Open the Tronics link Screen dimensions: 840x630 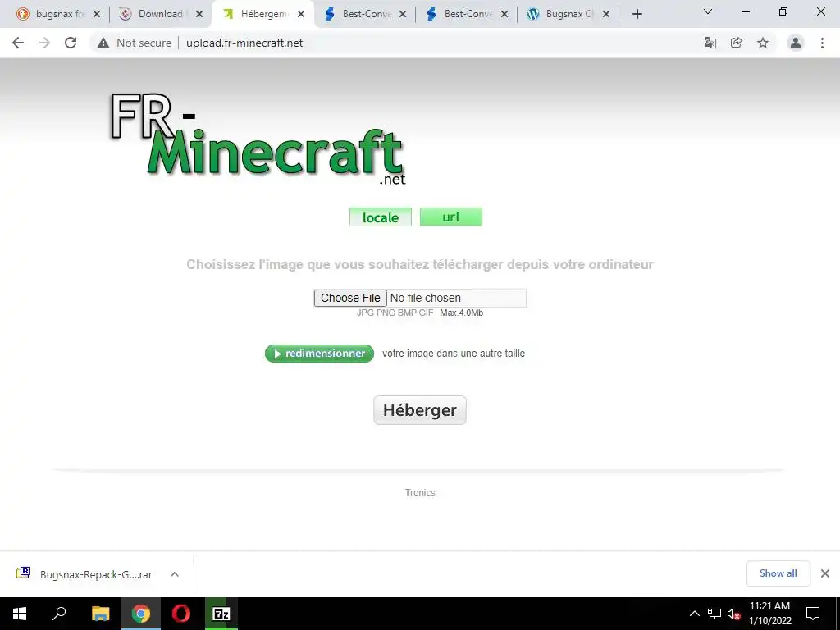(420, 493)
